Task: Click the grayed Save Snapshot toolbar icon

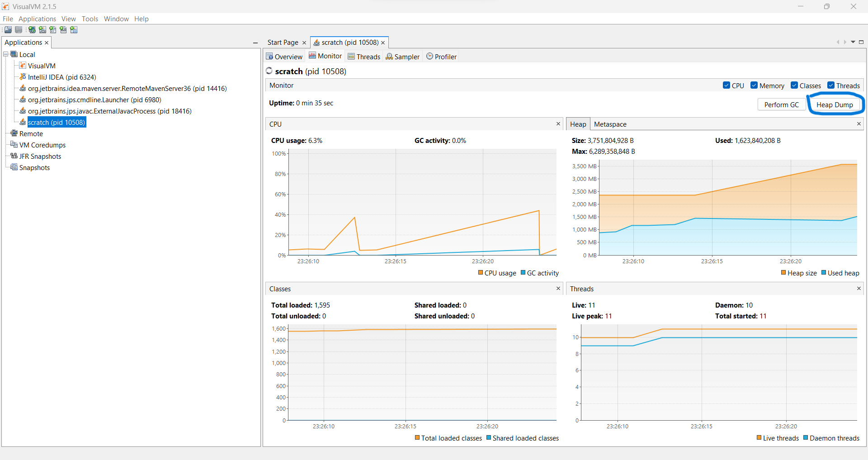Action: click(19, 30)
